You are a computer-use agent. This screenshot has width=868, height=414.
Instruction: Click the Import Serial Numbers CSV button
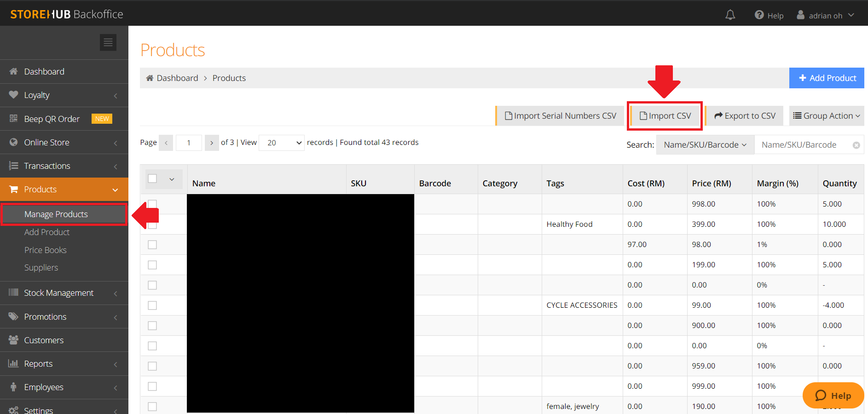[560, 116]
